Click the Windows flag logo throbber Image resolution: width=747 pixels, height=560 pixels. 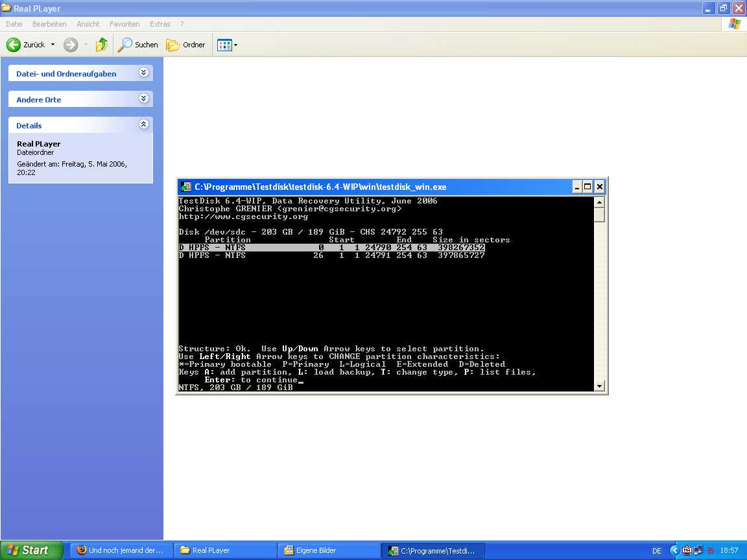pos(734,24)
